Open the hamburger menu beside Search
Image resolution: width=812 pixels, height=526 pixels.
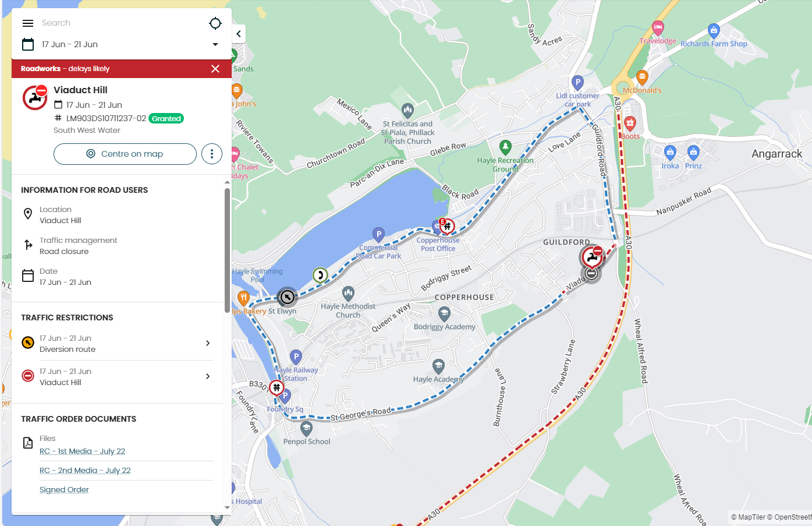coord(28,23)
